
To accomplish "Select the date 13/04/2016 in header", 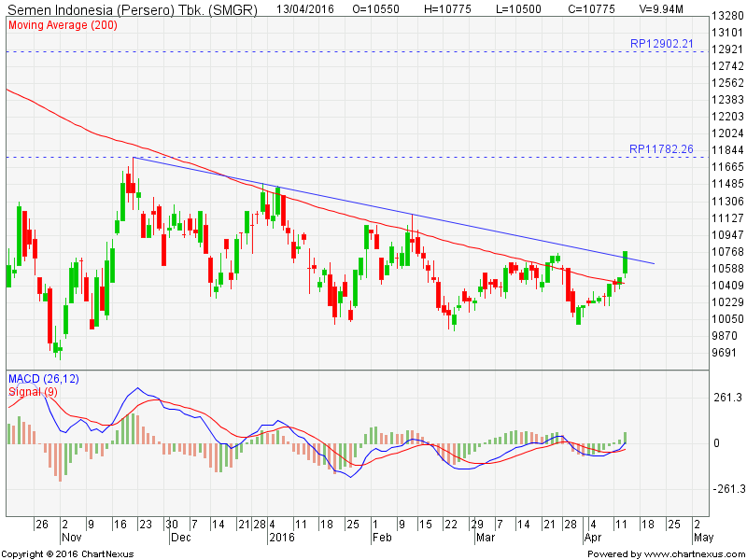I will (x=305, y=9).
